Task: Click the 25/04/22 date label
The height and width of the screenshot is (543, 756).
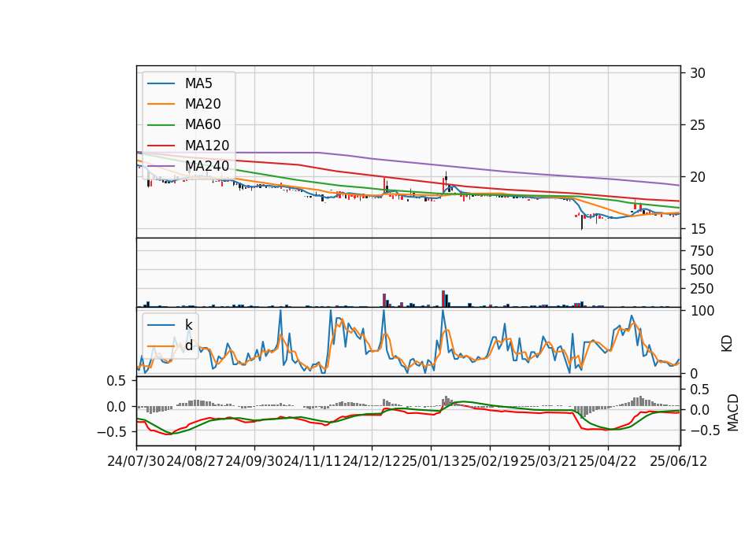Action: tap(607, 462)
